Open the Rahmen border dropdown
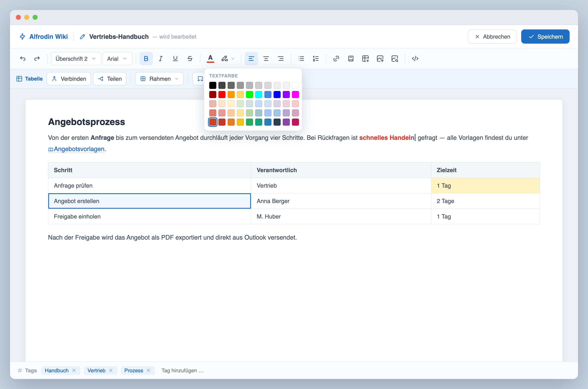Viewport: 588px width, 389px height. pyautogui.click(x=159, y=79)
